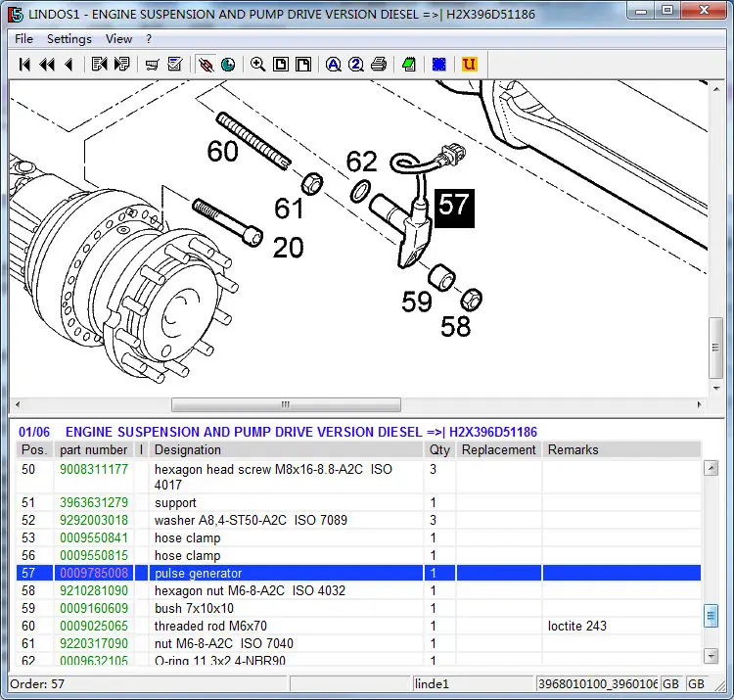Open the ? help menu
Viewport: 734px width, 700px height.
tap(149, 39)
